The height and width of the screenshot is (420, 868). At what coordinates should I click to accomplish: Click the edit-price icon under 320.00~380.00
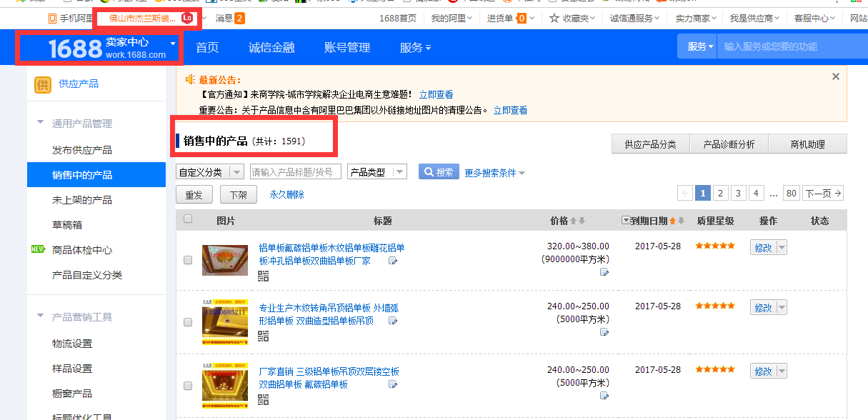coord(604,272)
